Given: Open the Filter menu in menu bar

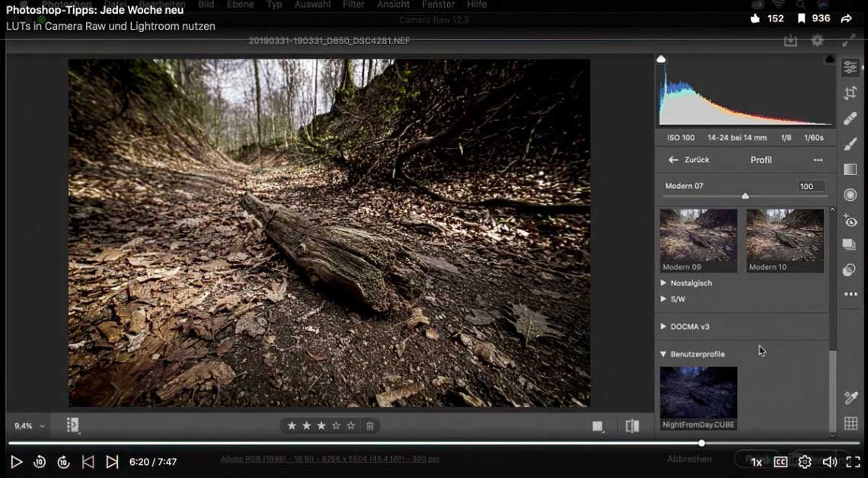Looking at the screenshot, I should [x=353, y=5].
